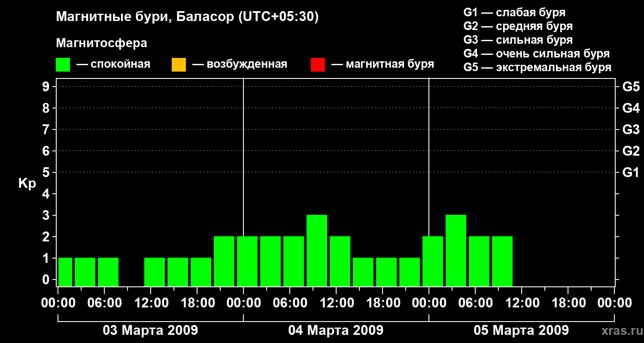Screen dimensions: 644x343
Task: Click the G5 storm level axis label
Action: 631,87
